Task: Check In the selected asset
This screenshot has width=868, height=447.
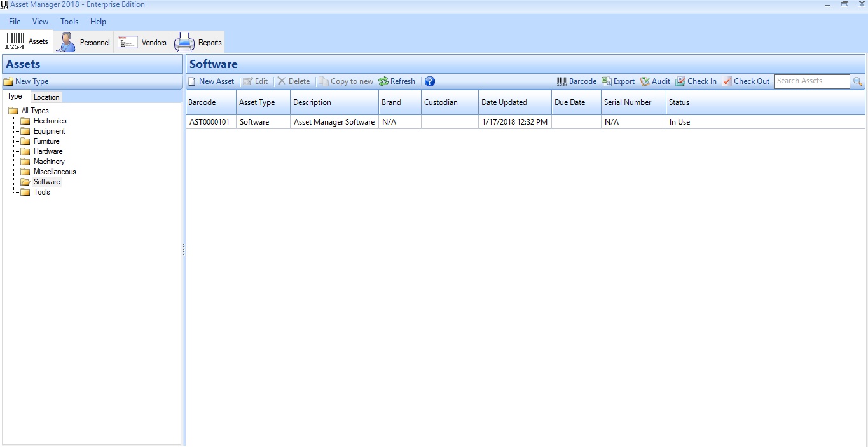Action: 696,81
